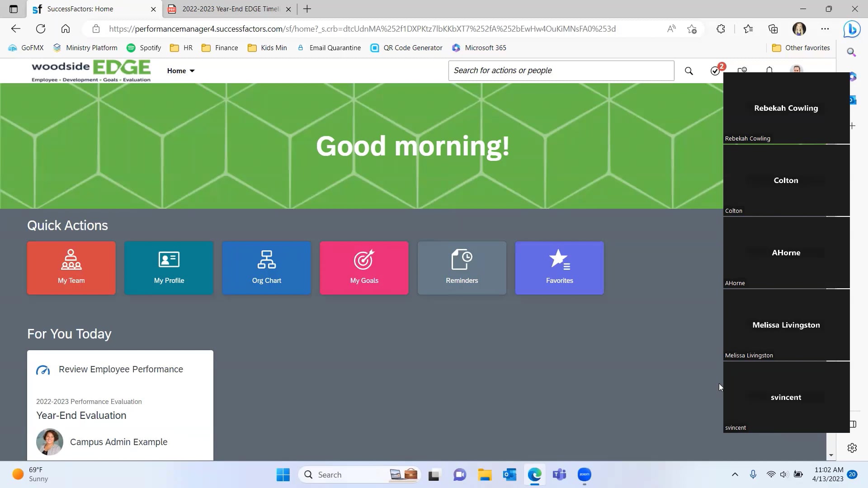Open the Finance bookmarks folder
Image resolution: width=868 pixels, height=488 pixels.
tap(220, 48)
